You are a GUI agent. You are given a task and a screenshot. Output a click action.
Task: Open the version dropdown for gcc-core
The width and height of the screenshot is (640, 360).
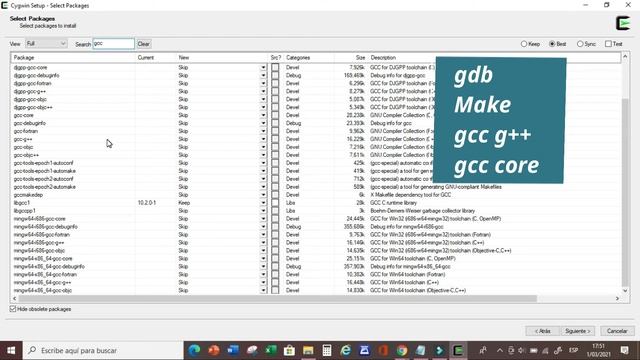[x=263, y=116]
